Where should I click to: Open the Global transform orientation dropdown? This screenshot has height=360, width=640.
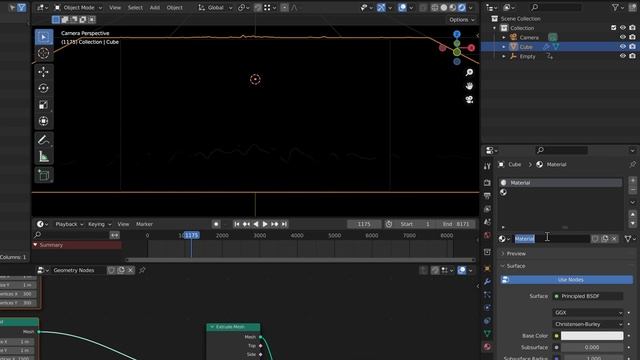(215, 8)
